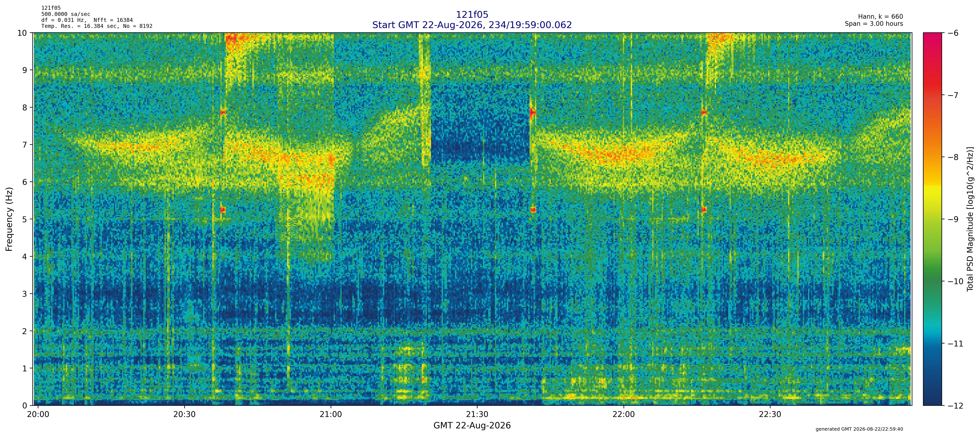Click the "generated GMT 2026-08-22/22:59:40" footer text

[x=859, y=429]
